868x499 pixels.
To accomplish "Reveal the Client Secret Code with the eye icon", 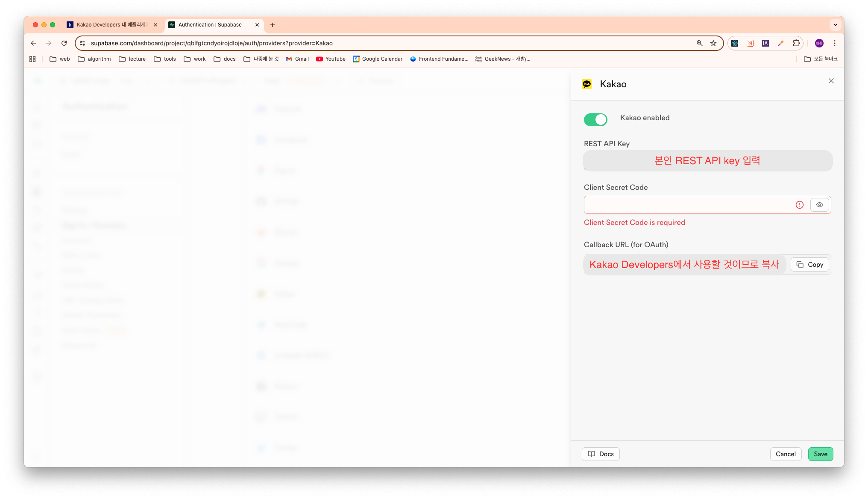I will pyautogui.click(x=819, y=205).
